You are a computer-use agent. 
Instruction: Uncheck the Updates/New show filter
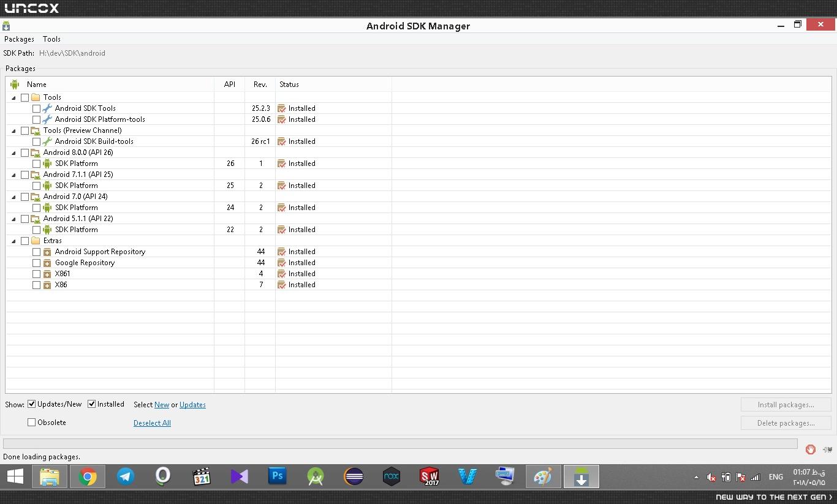[x=31, y=404]
